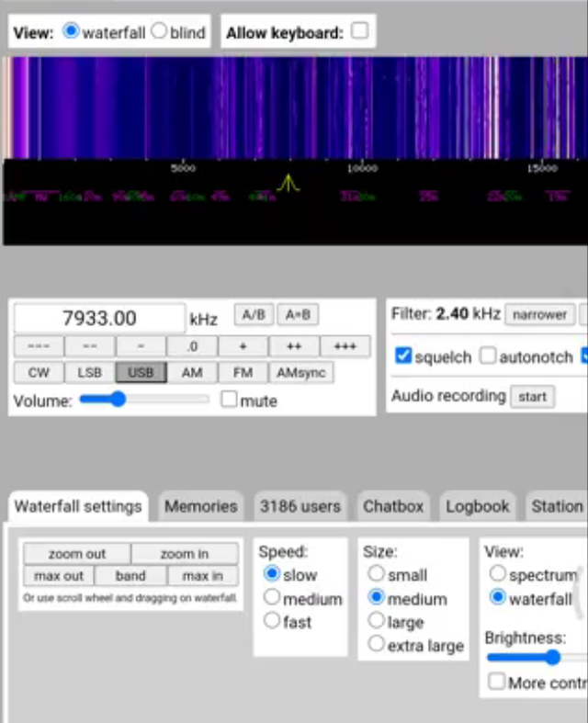The width and height of the screenshot is (588, 723).
Task: Set waterfall speed to fast
Action: tap(272, 621)
